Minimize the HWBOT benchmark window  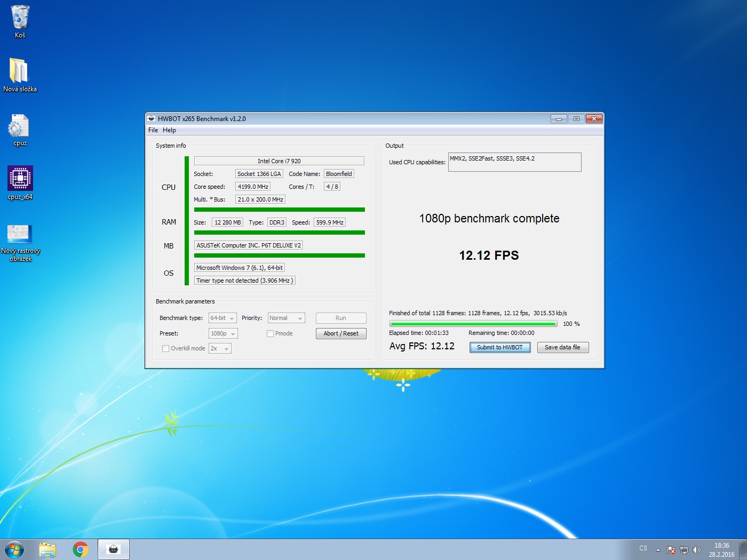pyautogui.click(x=559, y=118)
